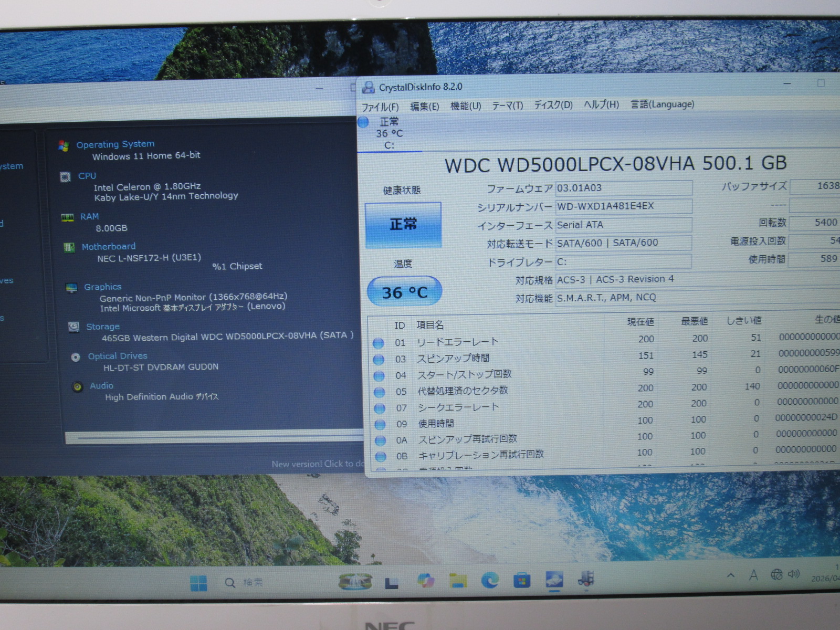840x630 pixels.
Task: Open the ディスク(D) menu
Action: [x=553, y=105]
